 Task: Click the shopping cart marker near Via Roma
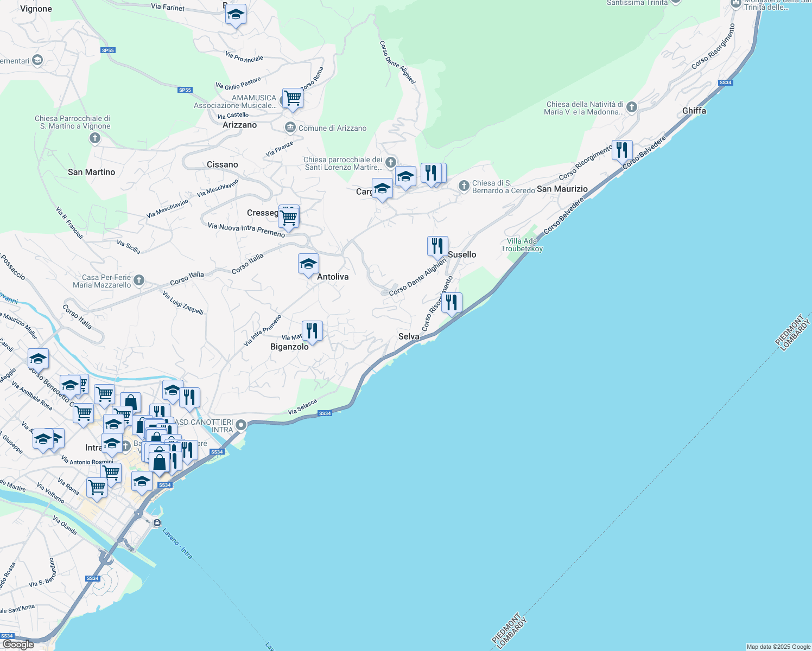pyautogui.click(x=97, y=489)
